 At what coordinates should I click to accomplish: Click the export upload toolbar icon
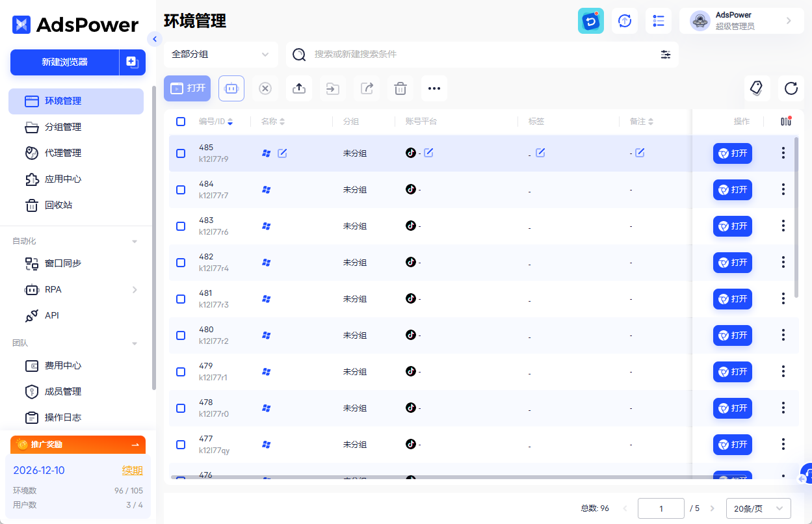[299, 88]
